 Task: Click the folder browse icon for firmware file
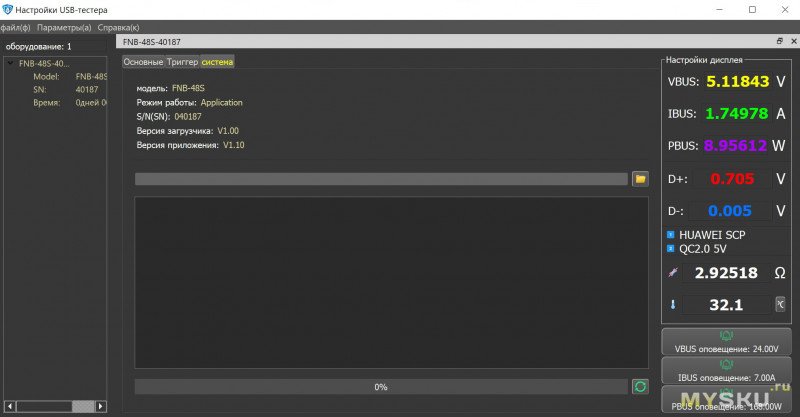coord(640,179)
